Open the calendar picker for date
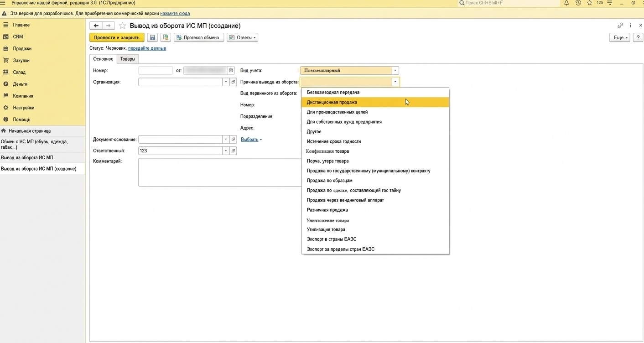Screen dimensions: 644x343 (231, 71)
